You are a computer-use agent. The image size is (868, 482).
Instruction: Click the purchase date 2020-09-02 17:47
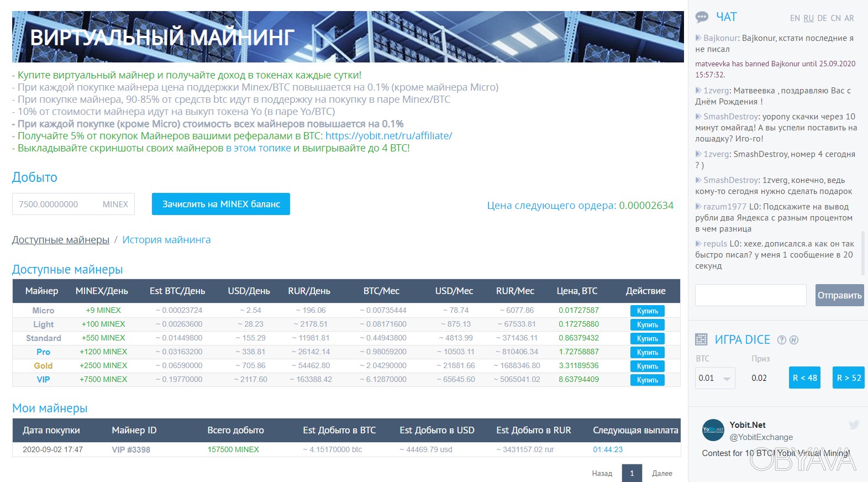pyautogui.click(x=52, y=450)
